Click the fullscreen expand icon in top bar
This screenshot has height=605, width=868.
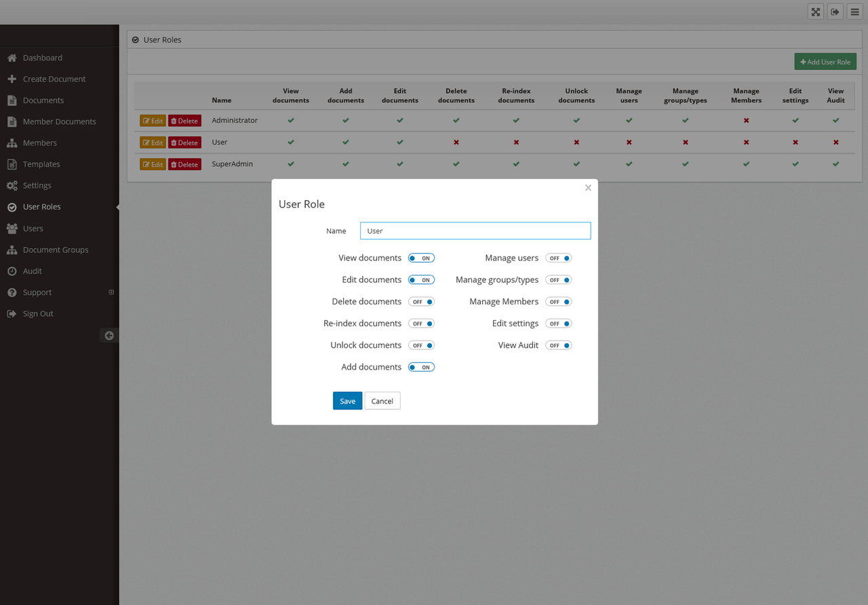816,12
